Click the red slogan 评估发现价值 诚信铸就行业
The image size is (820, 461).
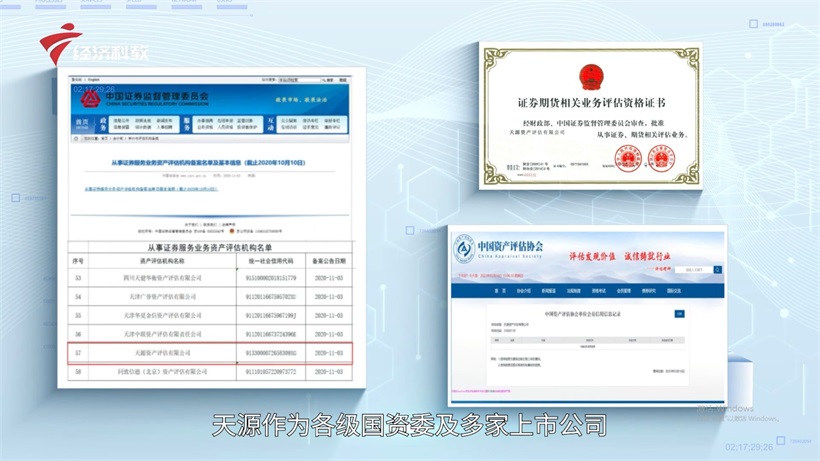point(620,257)
